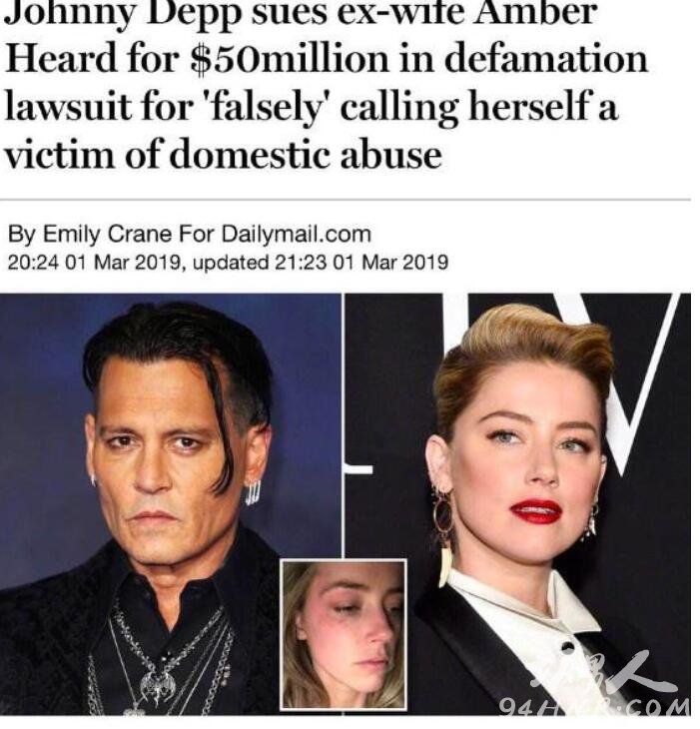
Task: Click the woman's large hoop earring
Action: [x=443, y=513]
